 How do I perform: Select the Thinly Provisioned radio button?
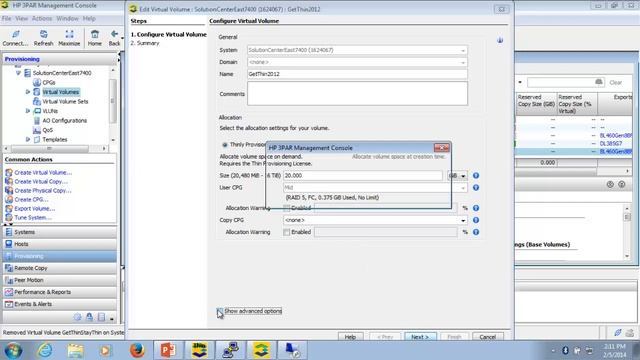tap(224, 145)
